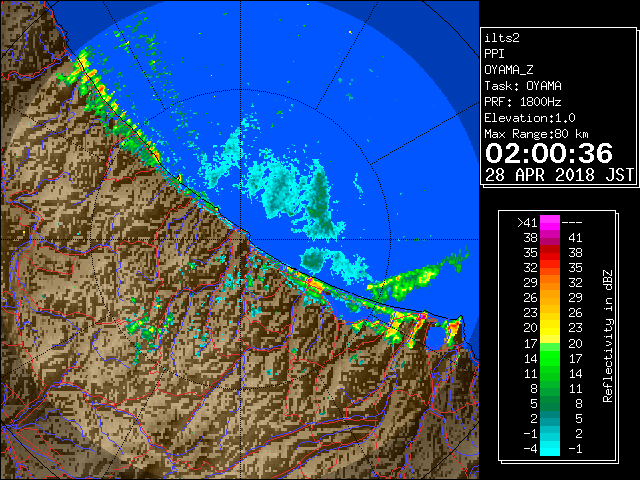This screenshot has height=480, width=640.
Task: Pick the magenta >41 dBZ legend swatch
Action: coord(550,223)
